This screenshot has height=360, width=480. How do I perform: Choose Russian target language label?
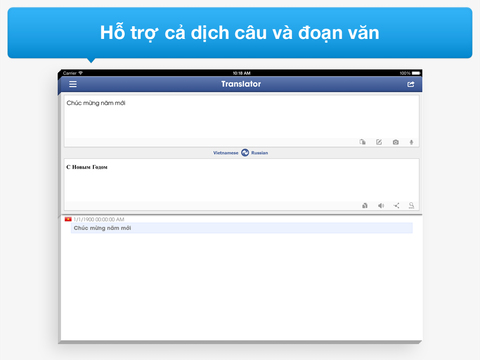coord(259,153)
